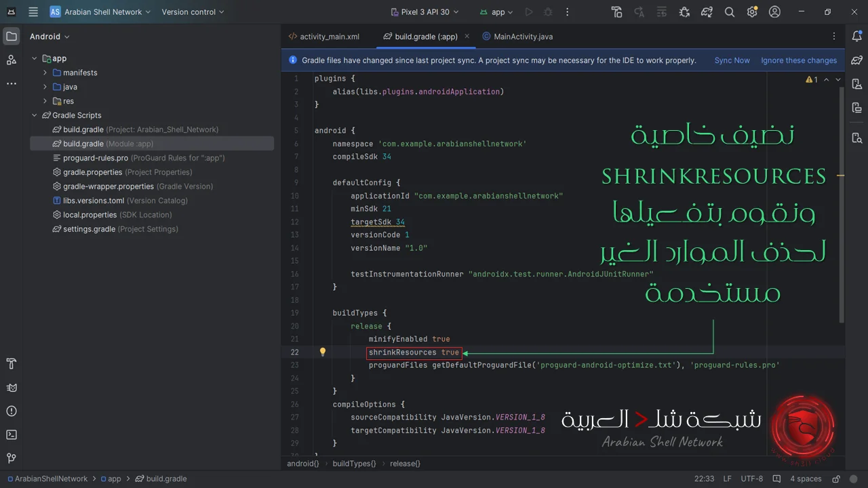The height and width of the screenshot is (488, 868).
Task: Open the main hamburger menu
Action: tap(33, 12)
